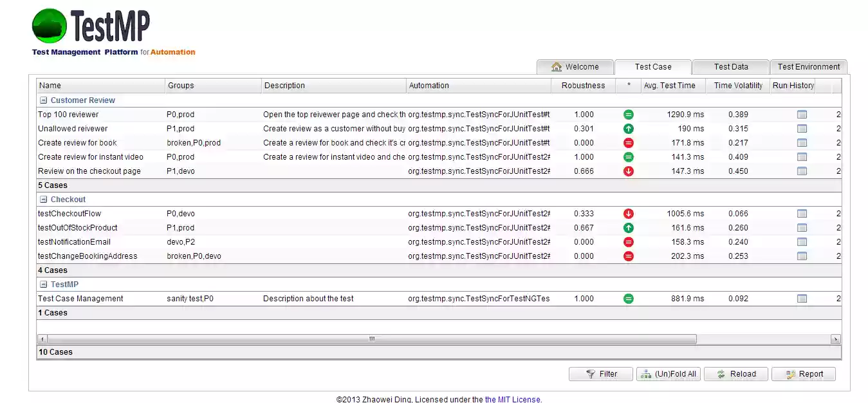Click the red down-arrow status icon for testCheckoutFlow
Image resolution: width=868 pixels, height=403 pixels.
coord(628,213)
